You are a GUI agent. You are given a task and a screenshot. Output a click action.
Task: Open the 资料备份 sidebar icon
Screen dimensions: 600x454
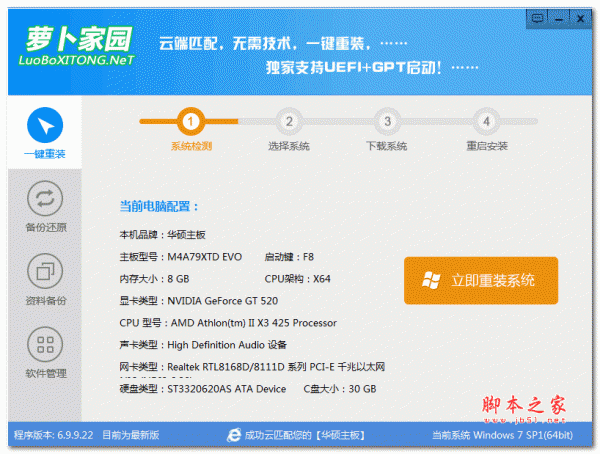(45, 271)
